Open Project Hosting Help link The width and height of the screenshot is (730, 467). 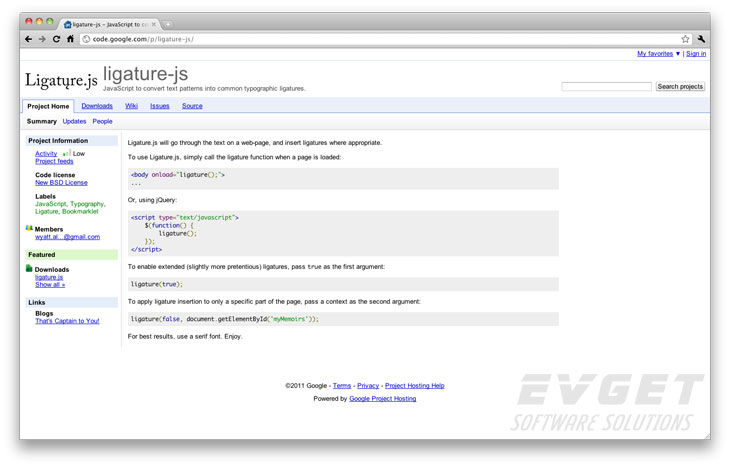tap(415, 386)
